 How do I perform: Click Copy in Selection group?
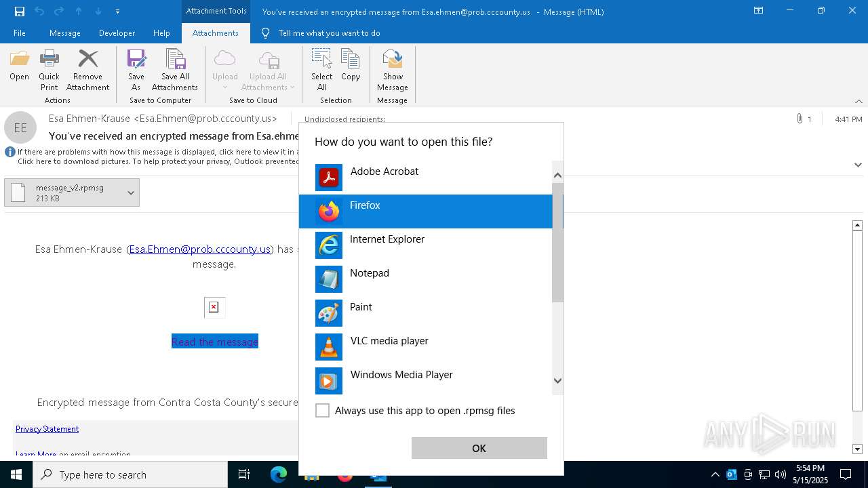(x=351, y=66)
